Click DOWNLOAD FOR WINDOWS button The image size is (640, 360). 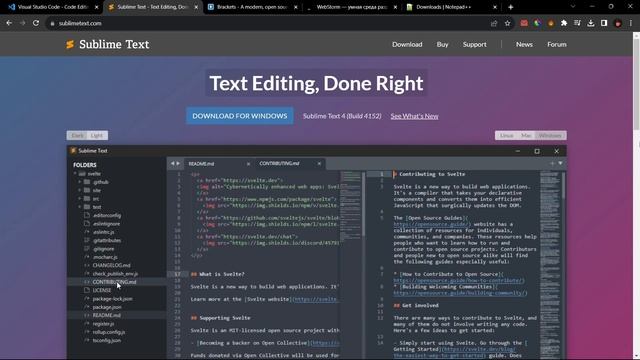pos(240,116)
